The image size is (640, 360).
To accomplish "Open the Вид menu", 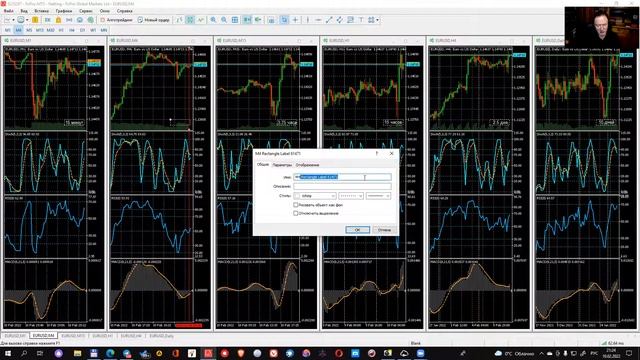I will tap(24, 11).
